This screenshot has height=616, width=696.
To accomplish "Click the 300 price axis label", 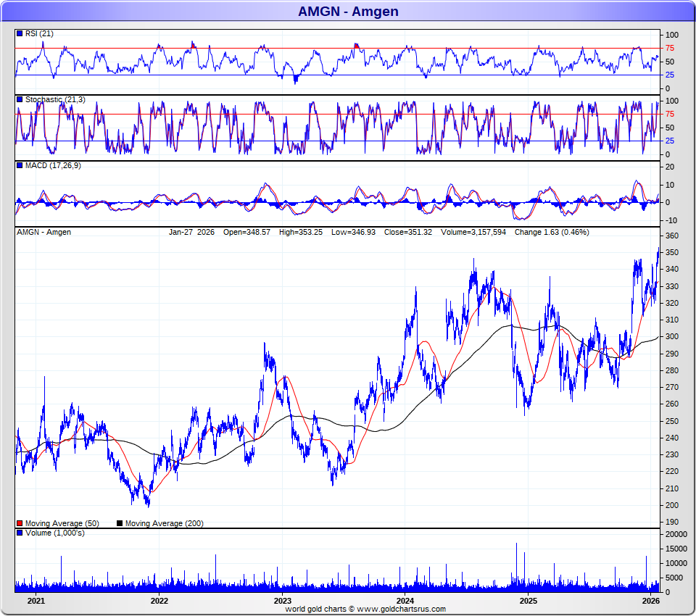I will (672, 337).
